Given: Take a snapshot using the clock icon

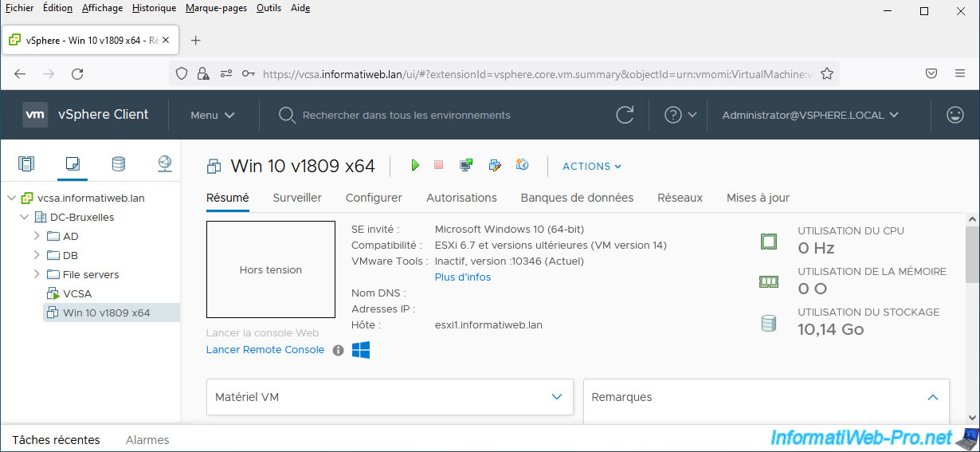Looking at the screenshot, I should pos(523,165).
